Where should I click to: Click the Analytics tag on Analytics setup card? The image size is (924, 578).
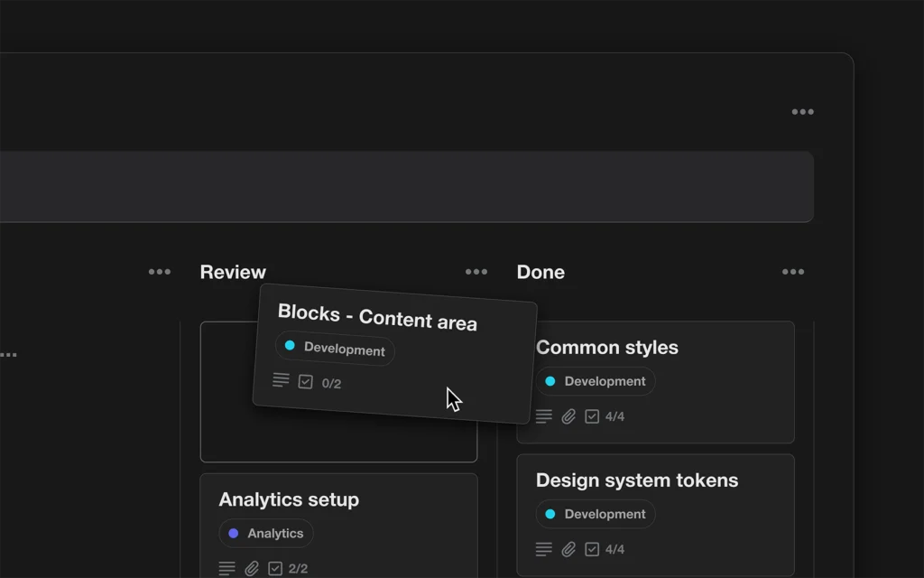(x=266, y=533)
